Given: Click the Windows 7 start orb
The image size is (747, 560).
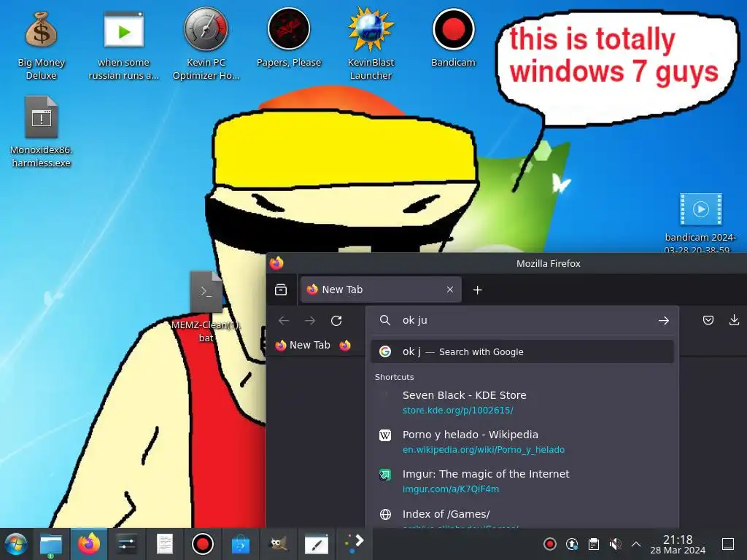Looking at the screenshot, I should 16,544.
